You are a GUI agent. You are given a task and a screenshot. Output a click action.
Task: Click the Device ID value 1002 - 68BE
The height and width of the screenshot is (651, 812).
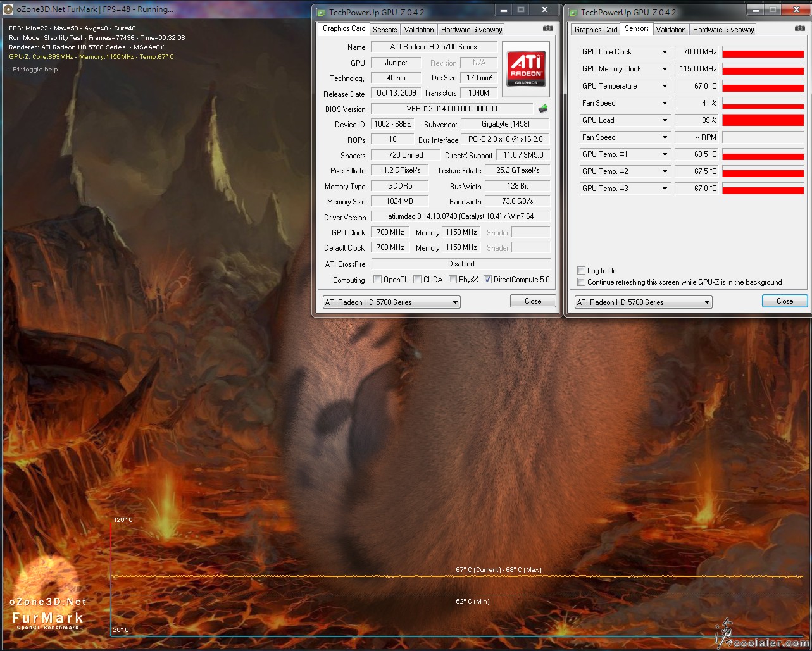(x=394, y=124)
